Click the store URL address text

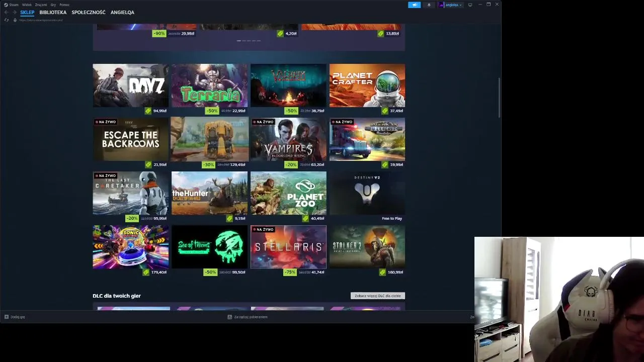tap(41, 20)
